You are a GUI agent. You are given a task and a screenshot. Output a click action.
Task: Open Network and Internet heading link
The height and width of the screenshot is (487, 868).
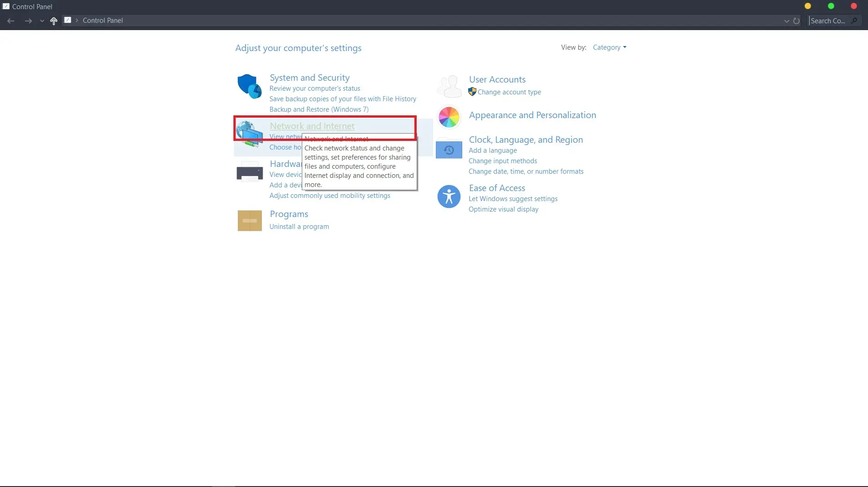pos(312,126)
